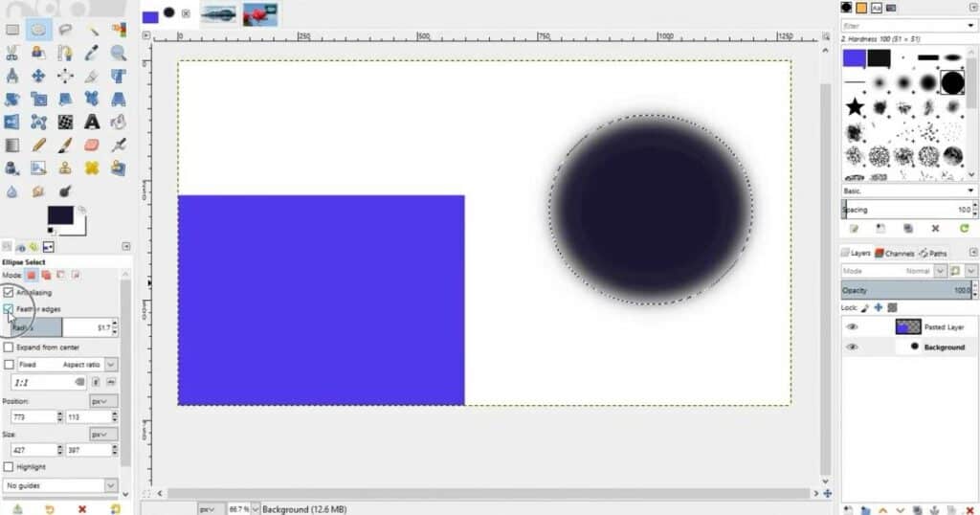Open the Fixed Aspect ratio dropdown
980x515 pixels.
(x=111, y=365)
